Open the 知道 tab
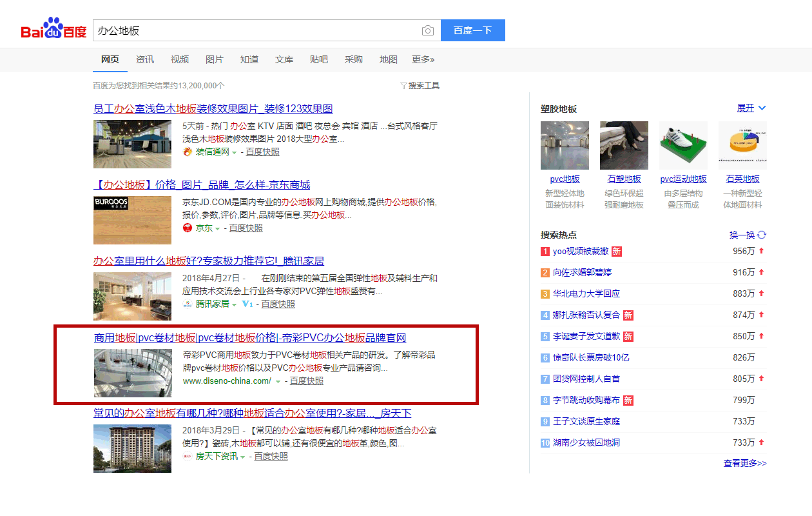Screen dimensions: 812x516 (249, 59)
